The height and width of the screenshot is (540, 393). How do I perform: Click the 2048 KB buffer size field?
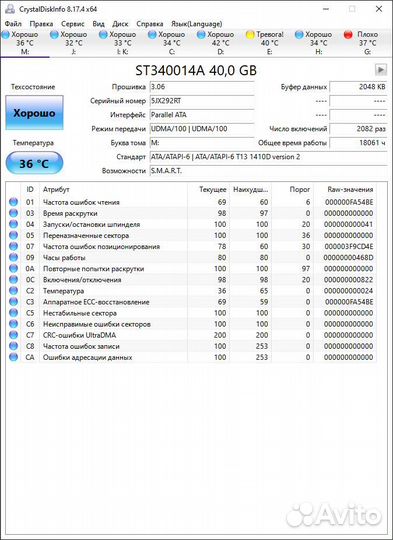click(x=358, y=87)
